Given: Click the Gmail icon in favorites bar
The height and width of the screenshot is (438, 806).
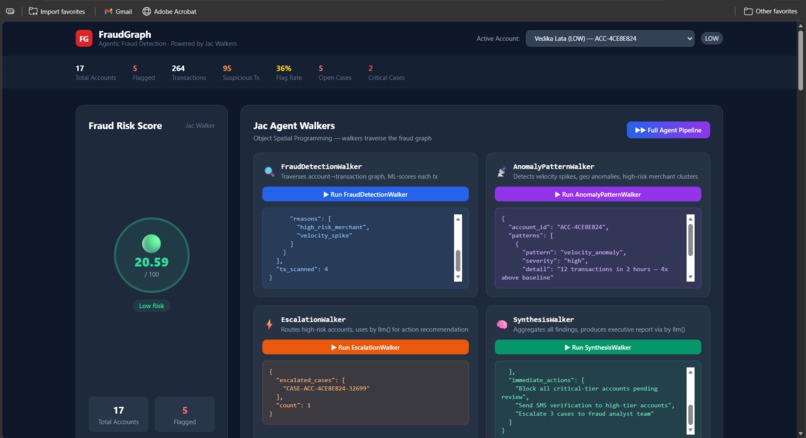Looking at the screenshot, I should click(x=108, y=11).
